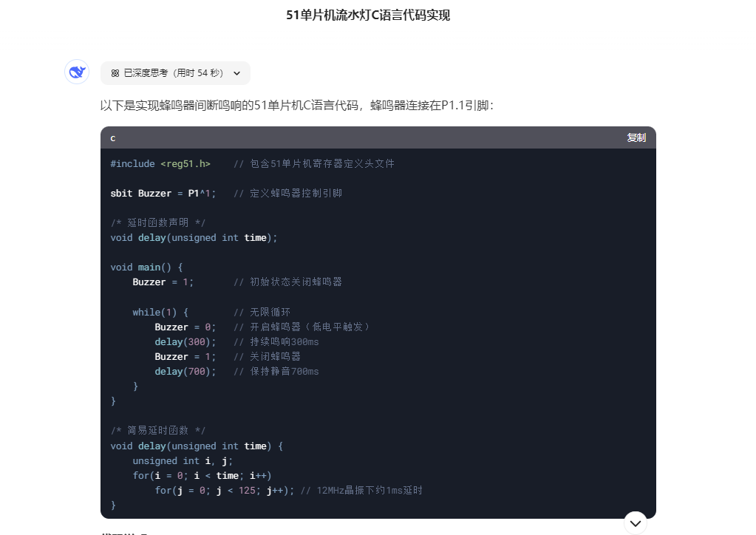Jump to bottom with the down-arrow button
This screenshot has height=535, width=756.
635,523
